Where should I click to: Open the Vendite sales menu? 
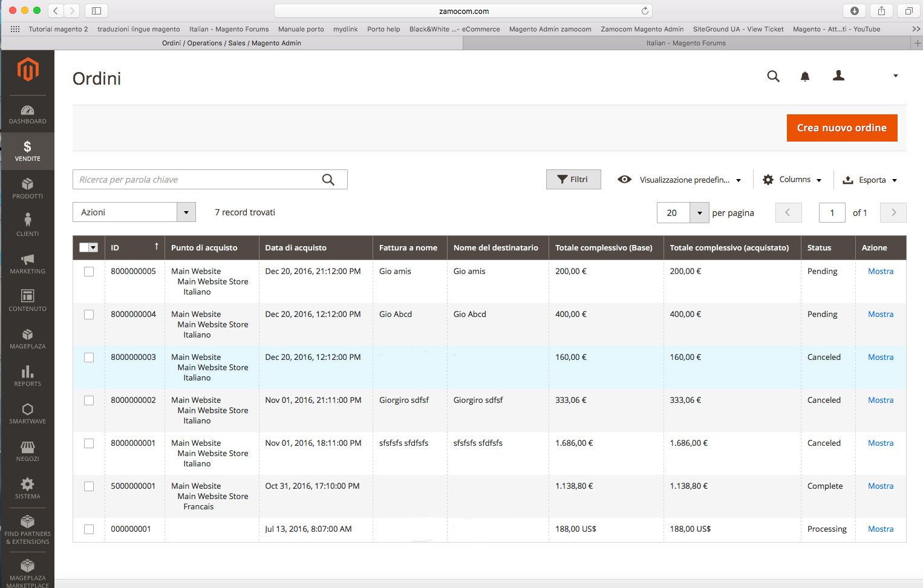(27, 151)
